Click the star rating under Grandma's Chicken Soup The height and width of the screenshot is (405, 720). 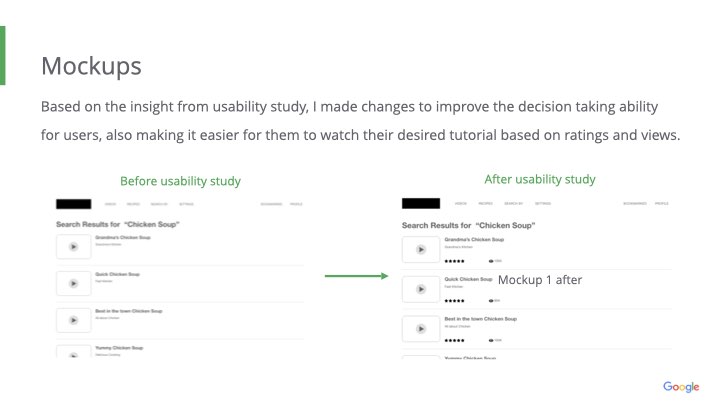point(454,261)
